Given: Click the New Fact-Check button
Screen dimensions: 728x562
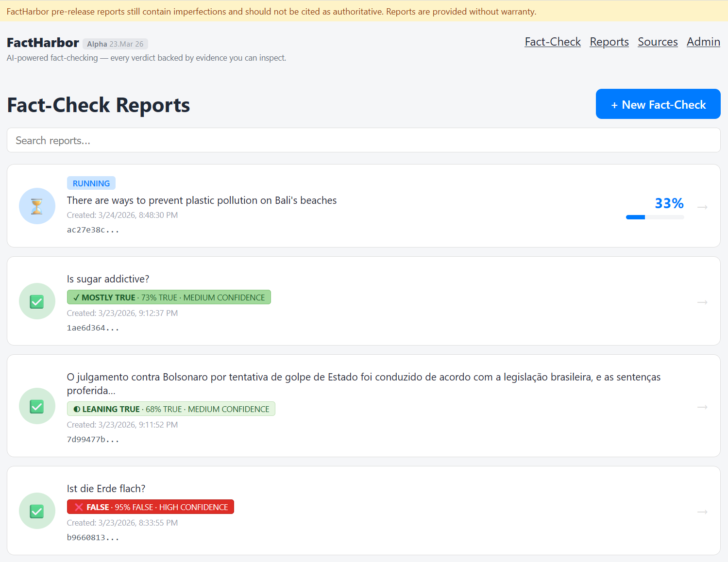Looking at the screenshot, I should click(658, 104).
